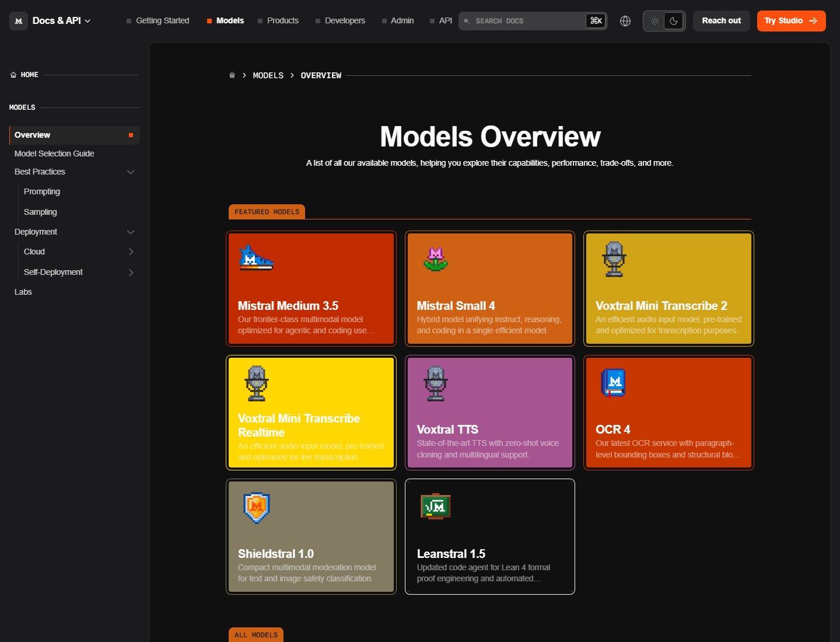Viewport: 840px width, 642px height.
Task: Open the OCR 4 title
Action: pos(613,430)
